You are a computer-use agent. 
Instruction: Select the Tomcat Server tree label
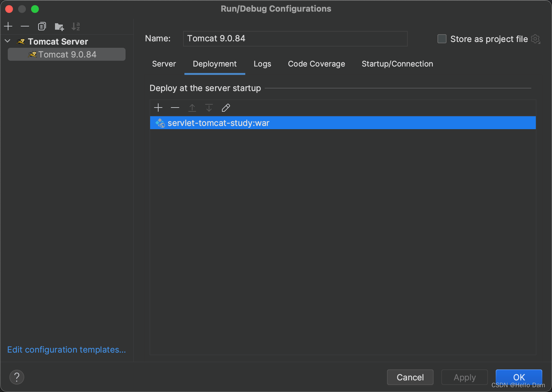(x=58, y=41)
